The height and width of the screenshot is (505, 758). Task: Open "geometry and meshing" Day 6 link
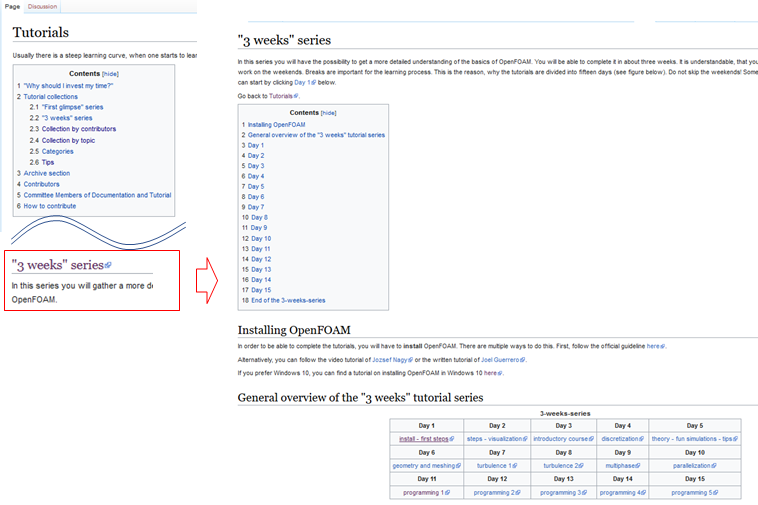pos(424,466)
